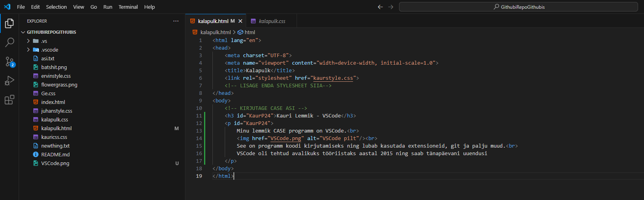Open ervinstyle.css in explorer
Viewport: 644px width, 200px height.
point(56,76)
